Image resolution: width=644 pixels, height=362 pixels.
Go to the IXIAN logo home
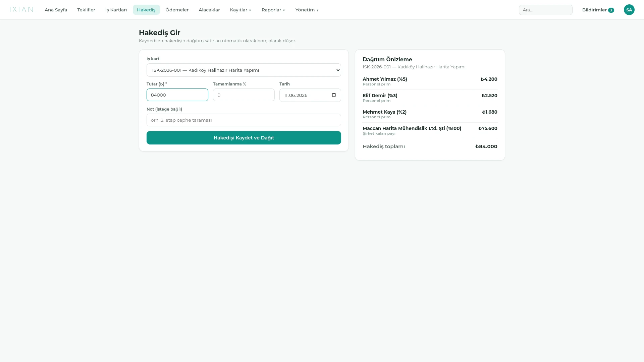21,9
